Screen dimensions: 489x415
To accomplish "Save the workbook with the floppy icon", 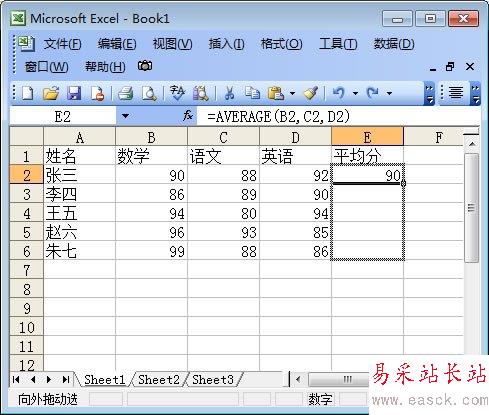I will click(74, 93).
